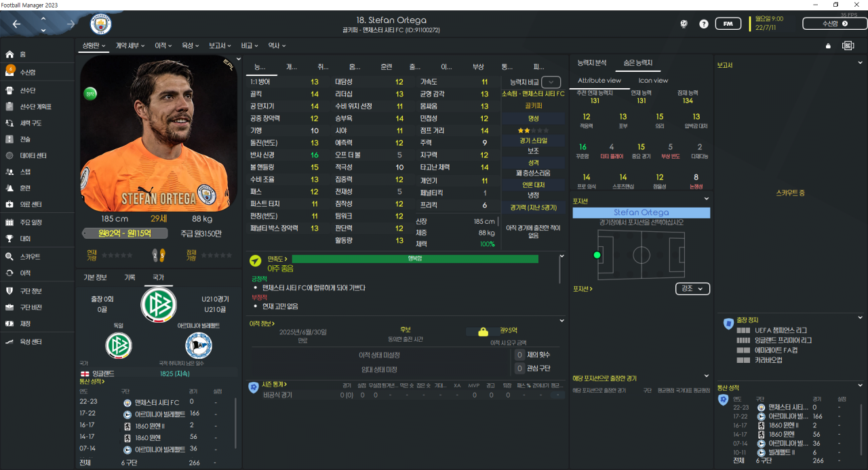Open 세력 구도 dynamics in the sidebar
This screenshot has height=470, width=868.
click(31, 123)
